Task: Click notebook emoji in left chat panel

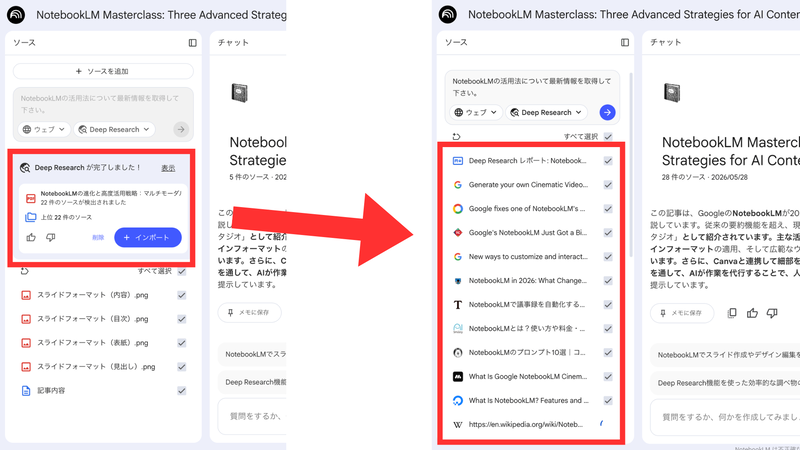Action: click(x=239, y=93)
